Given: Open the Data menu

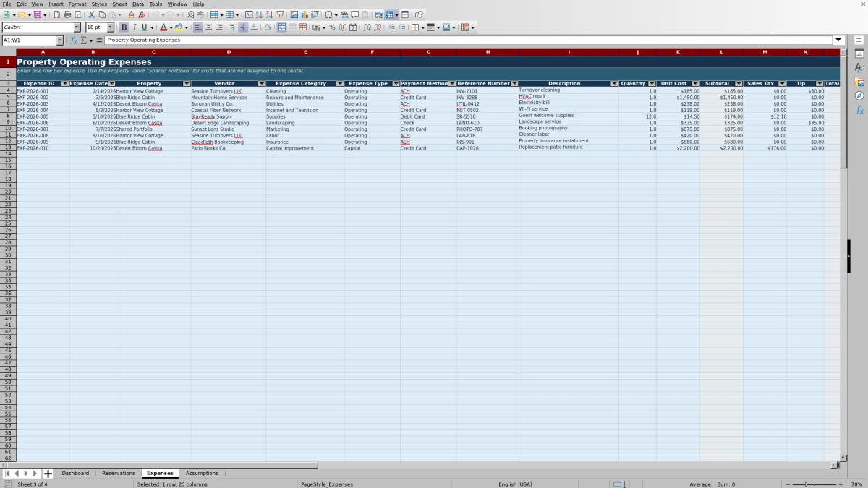Looking at the screenshot, I should click(138, 4).
